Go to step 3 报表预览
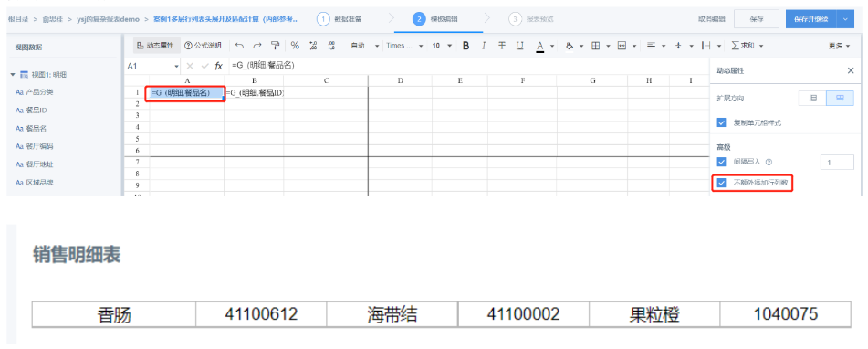 click(531, 19)
